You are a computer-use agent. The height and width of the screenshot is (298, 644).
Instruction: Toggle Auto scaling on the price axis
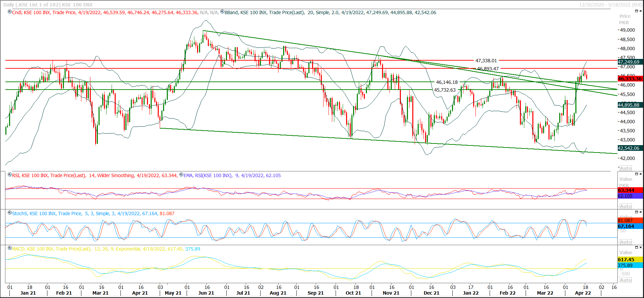[x=626, y=168]
